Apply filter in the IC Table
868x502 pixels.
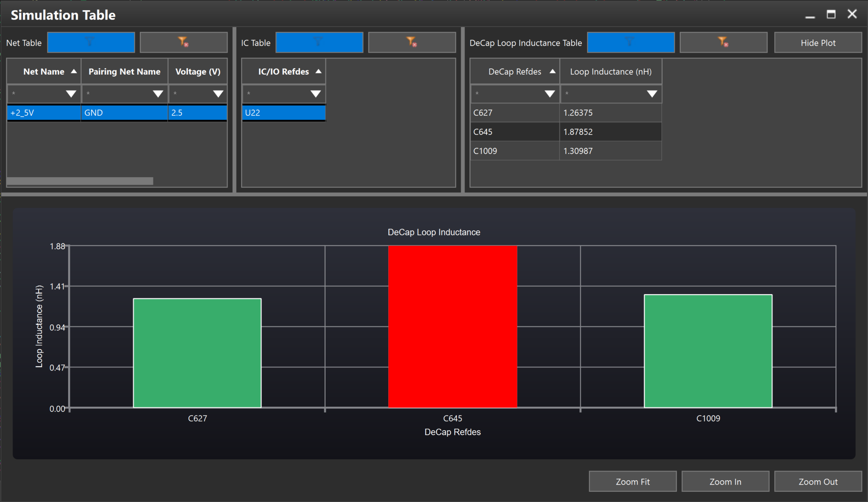coord(319,42)
